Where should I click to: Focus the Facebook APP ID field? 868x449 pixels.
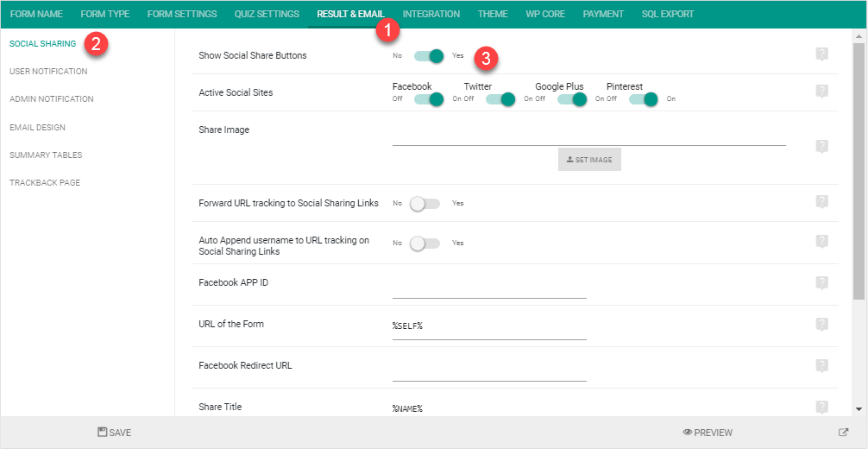[489, 289]
